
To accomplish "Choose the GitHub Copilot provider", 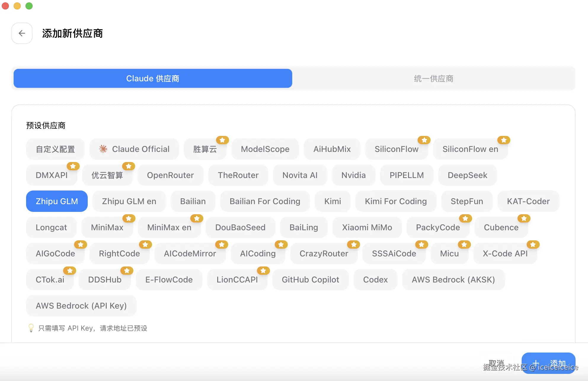I will point(310,280).
